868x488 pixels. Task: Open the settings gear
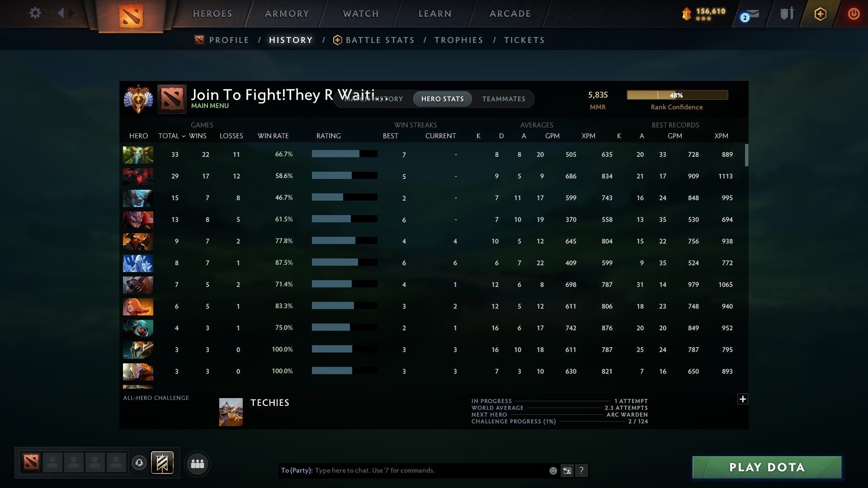click(35, 13)
